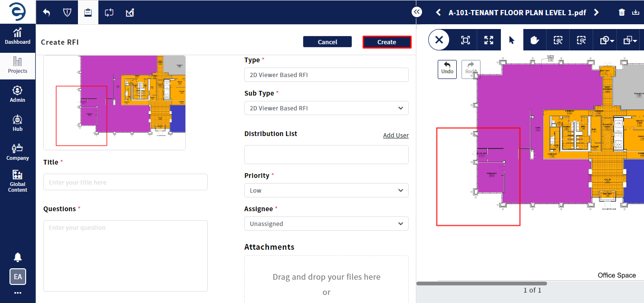
Task: Open the Admin section in sidebar
Action: (x=18, y=94)
